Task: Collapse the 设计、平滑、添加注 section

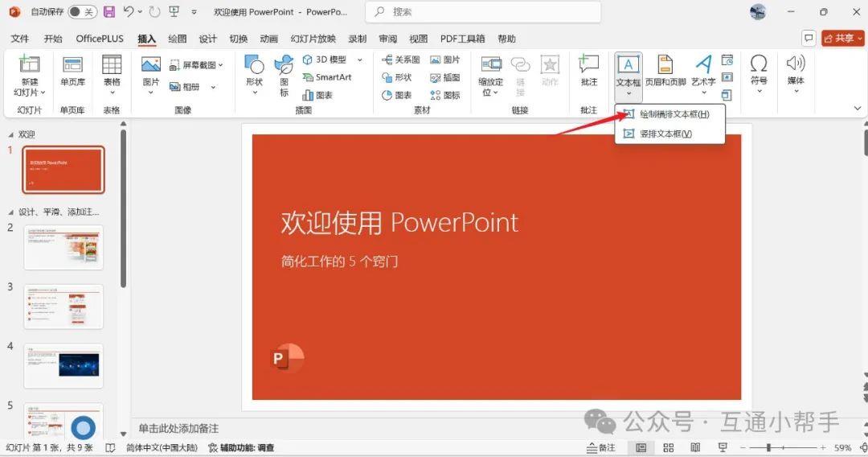Action: 10,212
